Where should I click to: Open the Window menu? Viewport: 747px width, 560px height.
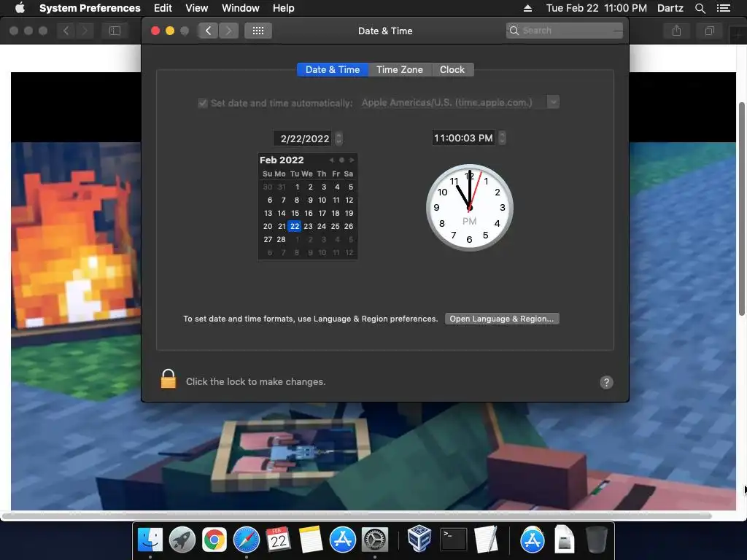click(x=241, y=8)
